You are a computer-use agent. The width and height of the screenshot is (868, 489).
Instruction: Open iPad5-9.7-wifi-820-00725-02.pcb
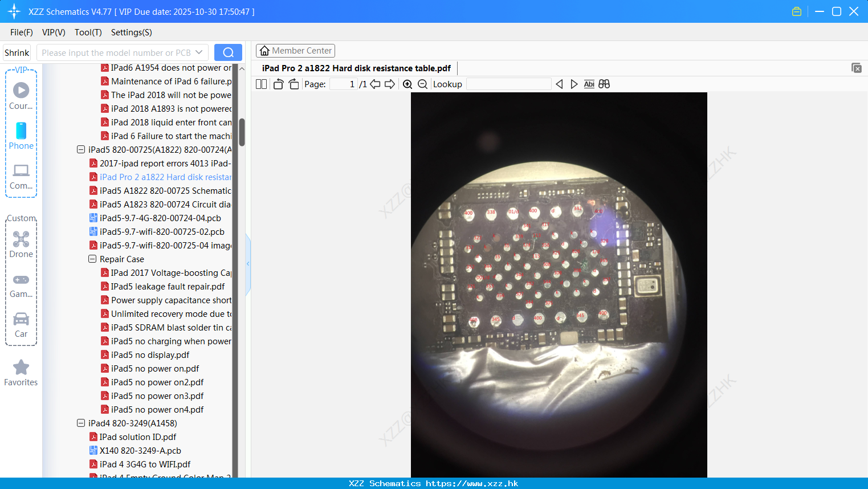click(x=157, y=231)
